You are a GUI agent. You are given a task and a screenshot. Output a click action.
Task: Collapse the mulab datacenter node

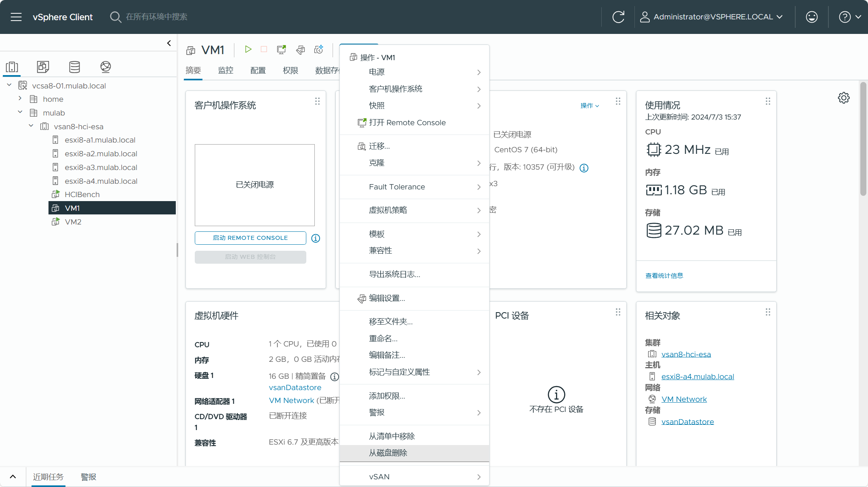coord(20,112)
